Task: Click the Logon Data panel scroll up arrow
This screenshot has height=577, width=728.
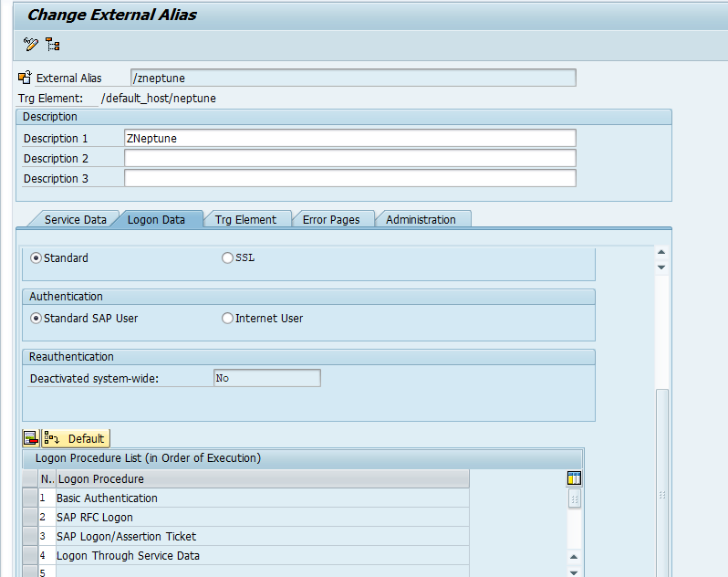Action: point(661,252)
